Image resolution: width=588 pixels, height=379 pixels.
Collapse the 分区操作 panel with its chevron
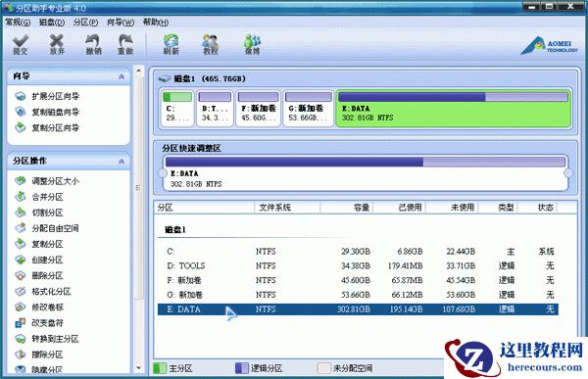tap(122, 162)
